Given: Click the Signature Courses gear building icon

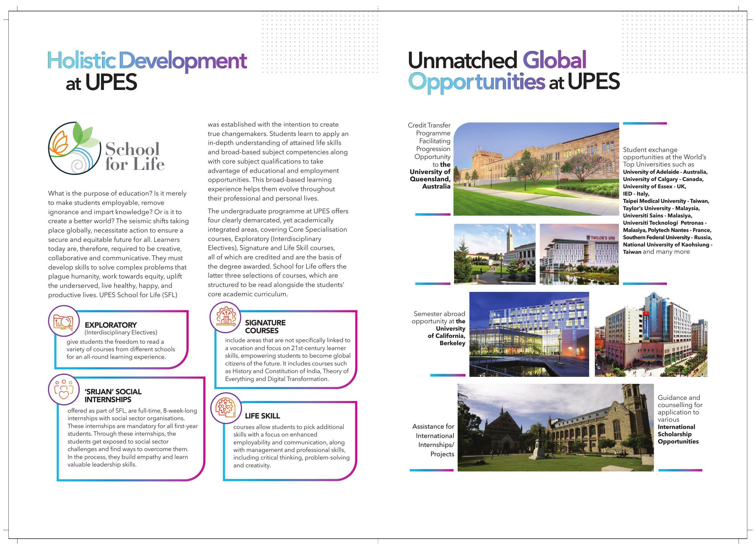Looking at the screenshot, I should pos(225,317).
